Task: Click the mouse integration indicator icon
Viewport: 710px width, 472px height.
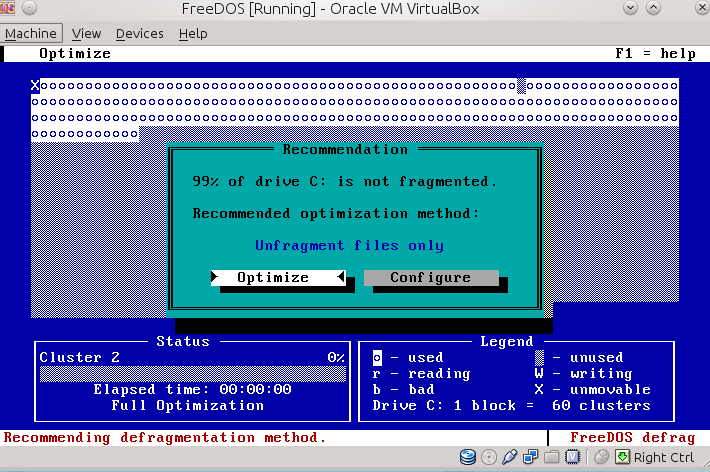Action: [601, 457]
